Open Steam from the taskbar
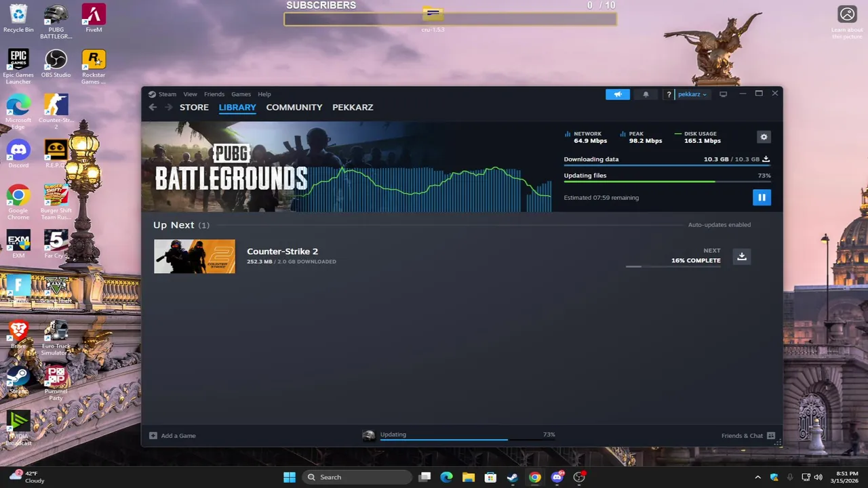The image size is (868, 488). [x=513, y=477]
